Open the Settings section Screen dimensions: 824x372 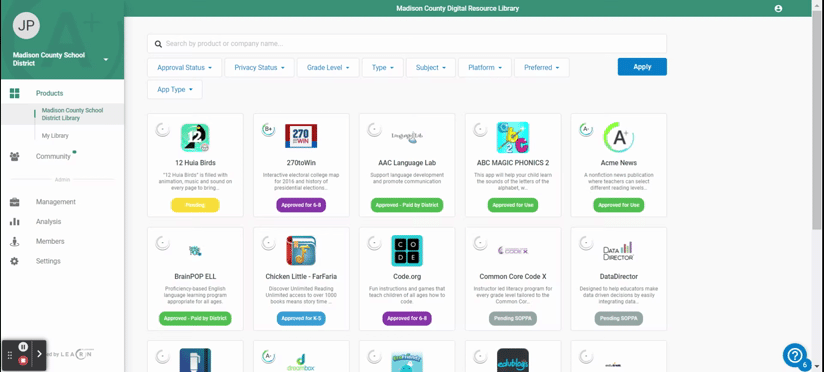coord(48,261)
